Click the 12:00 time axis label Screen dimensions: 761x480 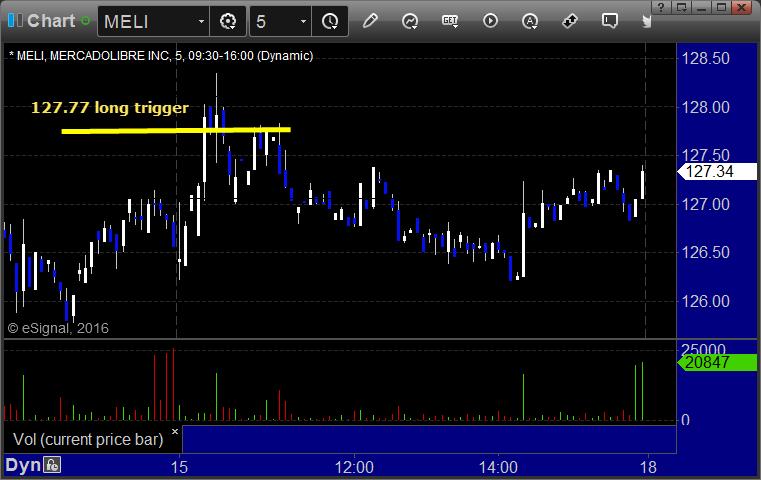(354, 467)
